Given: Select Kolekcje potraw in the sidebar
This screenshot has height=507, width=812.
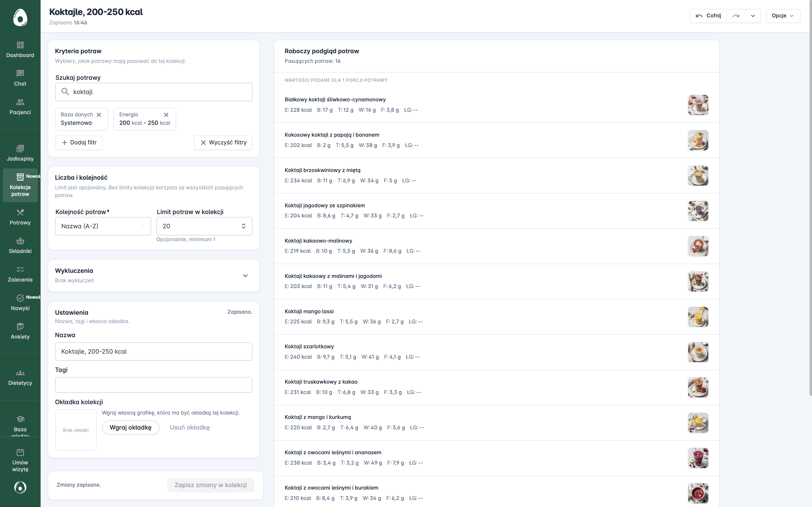Looking at the screenshot, I should click(x=20, y=185).
